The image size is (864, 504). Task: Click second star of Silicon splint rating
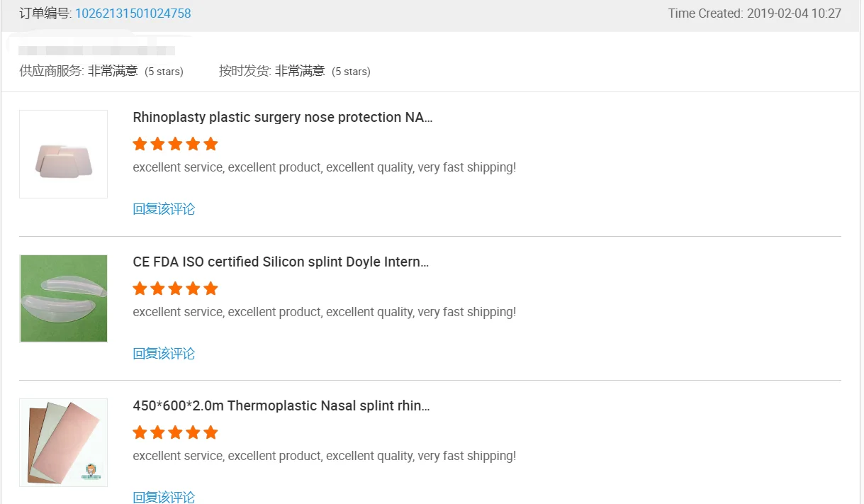coord(157,289)
